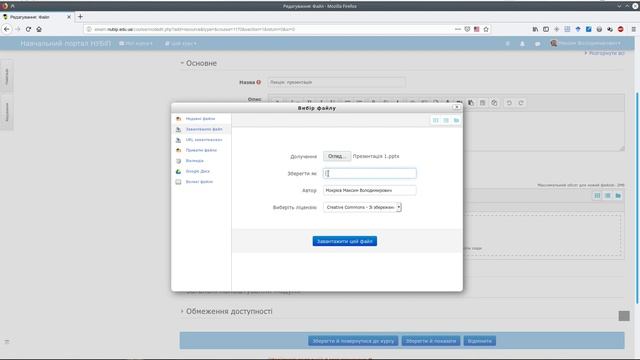Focus the browser address bar
The height and width of the screenshot is (360, 640).
(269, 29)
